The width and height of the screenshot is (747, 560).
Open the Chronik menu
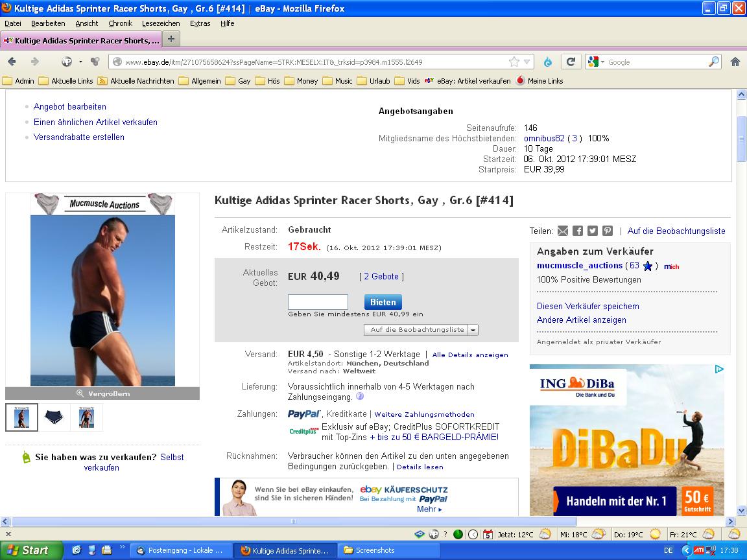pyautogui.click(x=120, y=23)
